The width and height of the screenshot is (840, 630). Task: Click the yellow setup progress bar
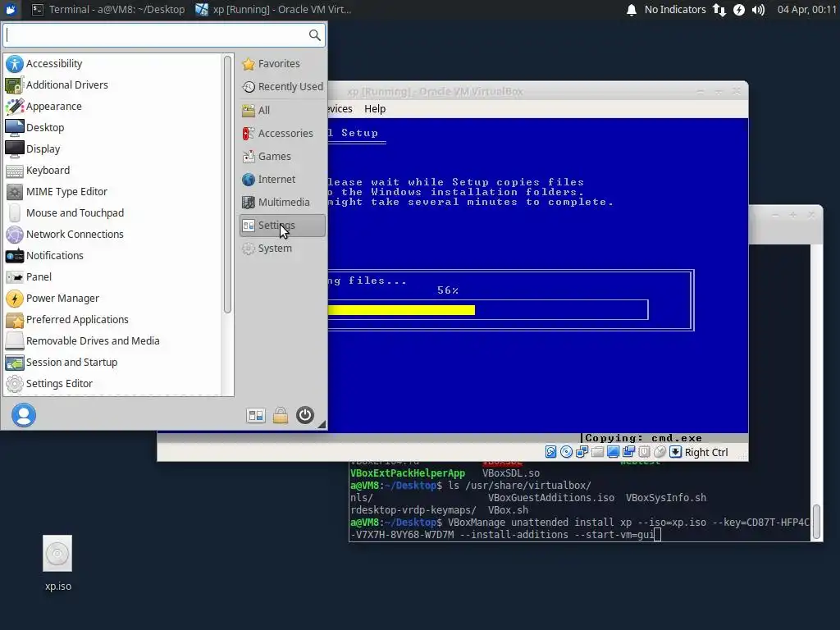point(401,310)
